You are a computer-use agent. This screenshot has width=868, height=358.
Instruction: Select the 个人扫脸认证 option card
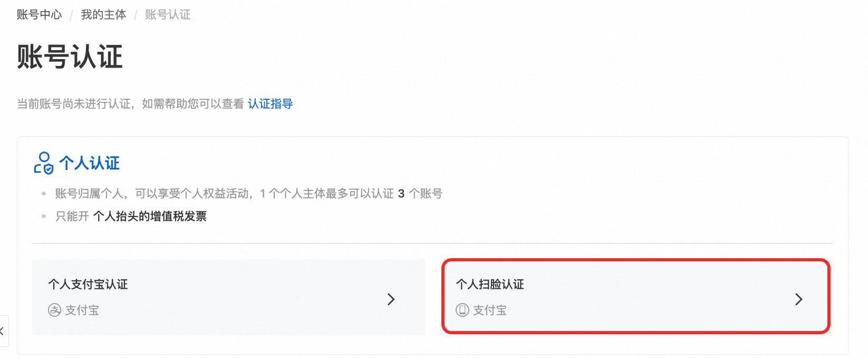click(x=636, y=296)
